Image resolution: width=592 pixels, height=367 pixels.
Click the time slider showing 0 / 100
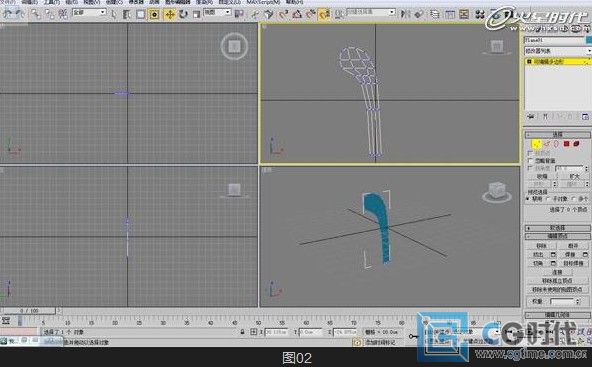point(29,311)
